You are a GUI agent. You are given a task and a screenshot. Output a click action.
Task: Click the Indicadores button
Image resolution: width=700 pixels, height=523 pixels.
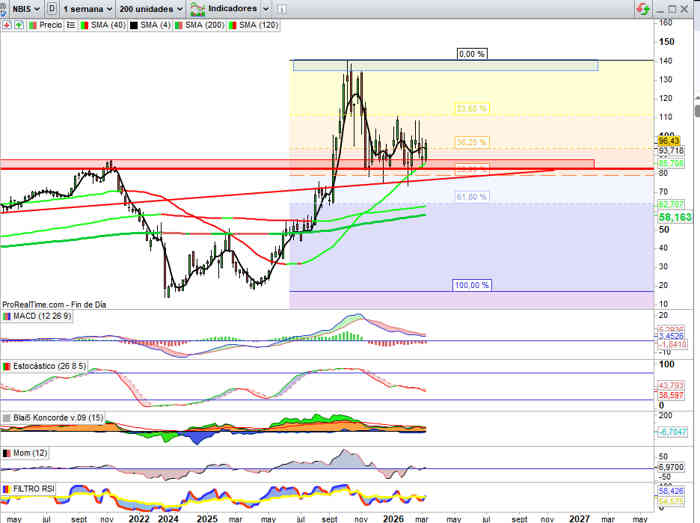(x=225, y=7)
